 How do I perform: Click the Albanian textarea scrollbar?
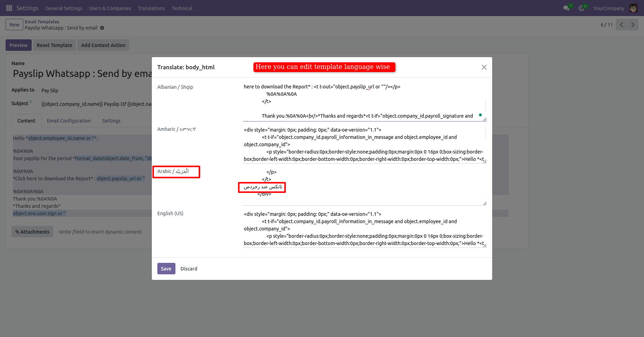485,105
